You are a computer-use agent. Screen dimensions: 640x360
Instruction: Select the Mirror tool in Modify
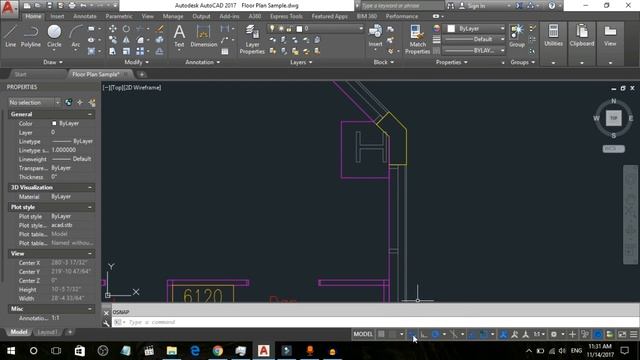pyautogui.click(x=127, y=40)
